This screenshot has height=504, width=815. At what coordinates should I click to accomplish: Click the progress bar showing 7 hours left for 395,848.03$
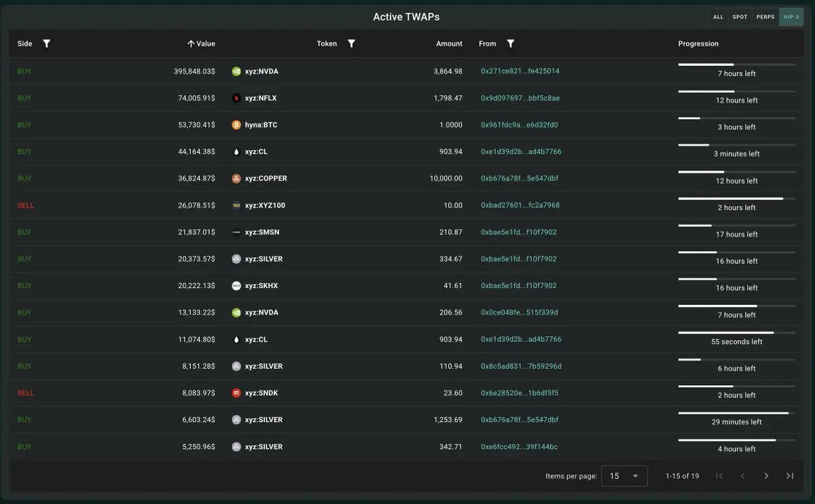737,65
